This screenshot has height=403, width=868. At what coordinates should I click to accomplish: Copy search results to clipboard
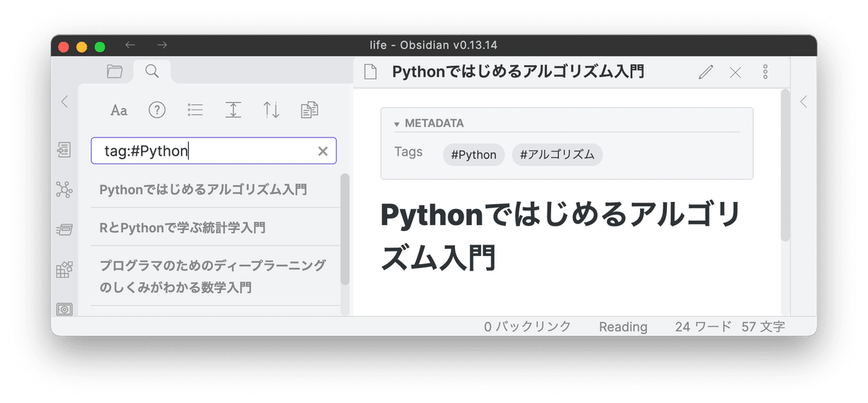click(x=310, y=110)
